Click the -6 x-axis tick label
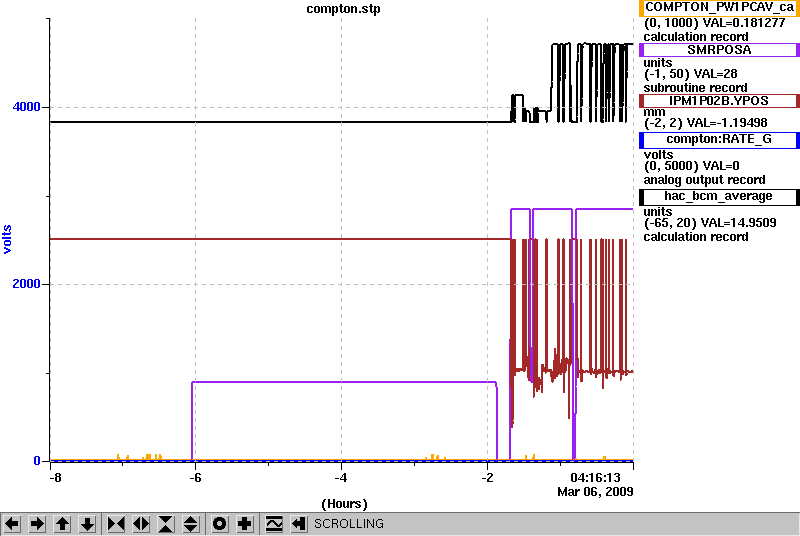The height and width of the screenshot is (536, 800). (195, 478)
